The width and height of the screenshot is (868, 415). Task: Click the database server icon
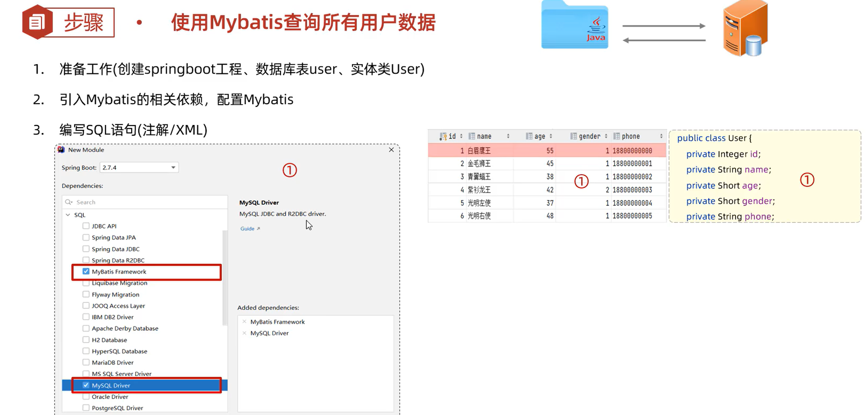(x=745, y=28)
